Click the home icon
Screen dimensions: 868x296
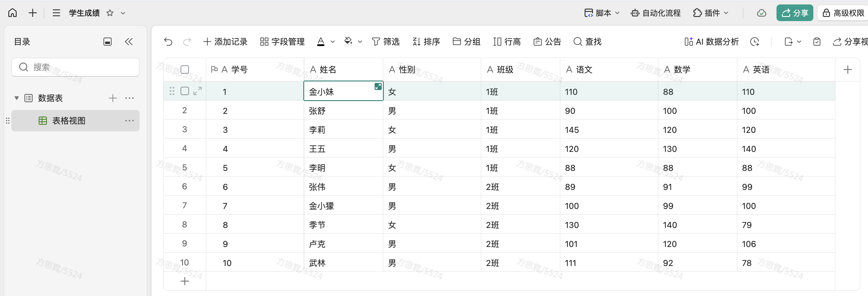(x=12, y=13)
